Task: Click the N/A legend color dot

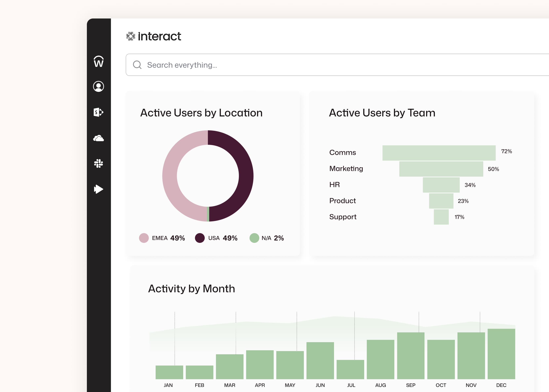Action: [254, 238]
